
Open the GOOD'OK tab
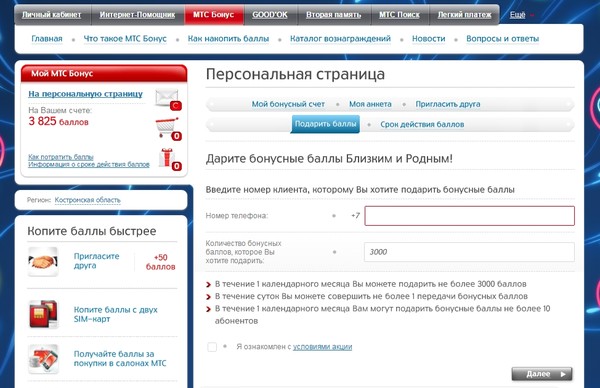[x=270, y=15]
